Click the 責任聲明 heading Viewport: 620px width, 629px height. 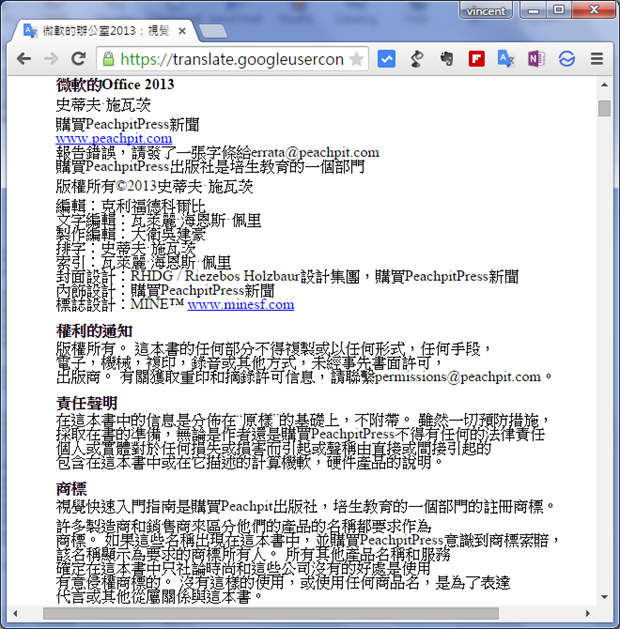(x=87, y=403)
